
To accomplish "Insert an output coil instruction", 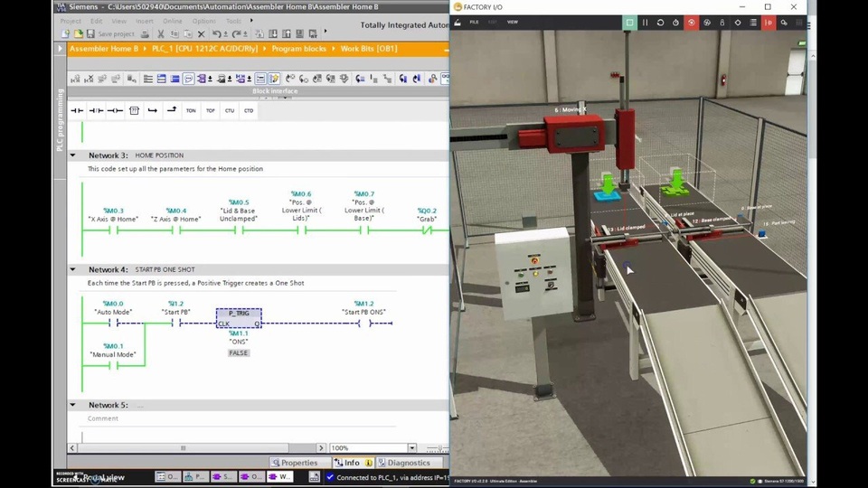I will (115, 110).
